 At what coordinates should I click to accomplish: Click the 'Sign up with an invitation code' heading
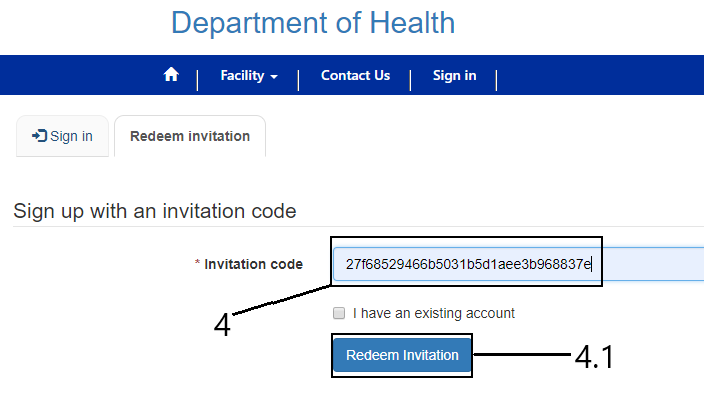[155, 211]
